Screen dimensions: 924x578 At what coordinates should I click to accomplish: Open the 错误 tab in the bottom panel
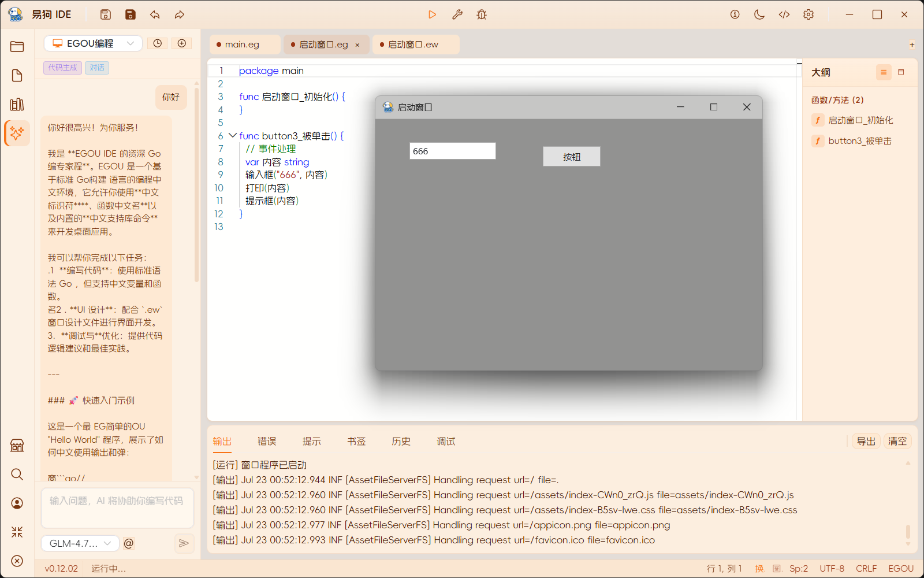[267, 442]
